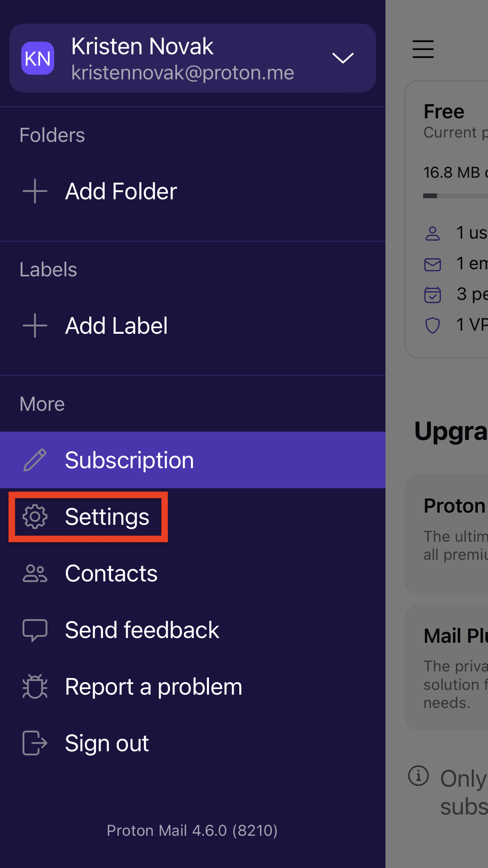Select Subscription in the More menu

click(x=129, y=460)
